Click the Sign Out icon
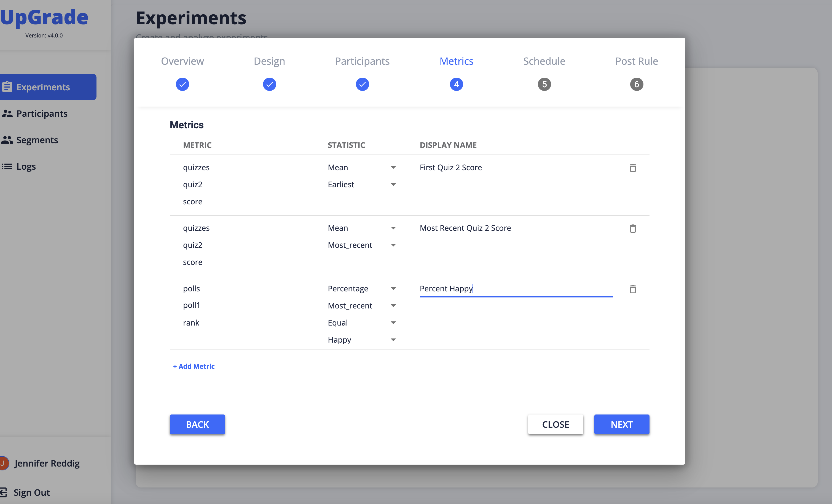This screenshot has height=504, width=832. point(3,492)
